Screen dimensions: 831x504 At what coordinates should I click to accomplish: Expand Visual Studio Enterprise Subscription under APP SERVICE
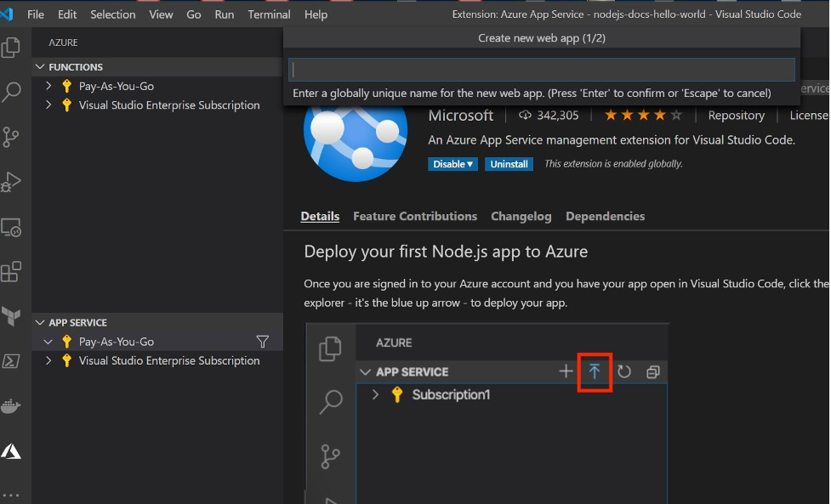pos(48,360)
